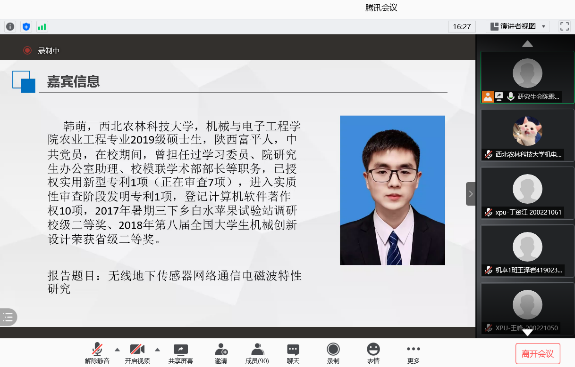
Task: Enter fullscreen mode icon
Action: point(564,26)
